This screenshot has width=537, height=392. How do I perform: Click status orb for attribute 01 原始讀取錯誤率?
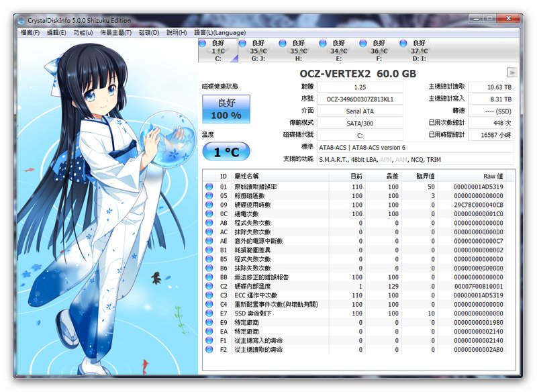coord(209,187)
